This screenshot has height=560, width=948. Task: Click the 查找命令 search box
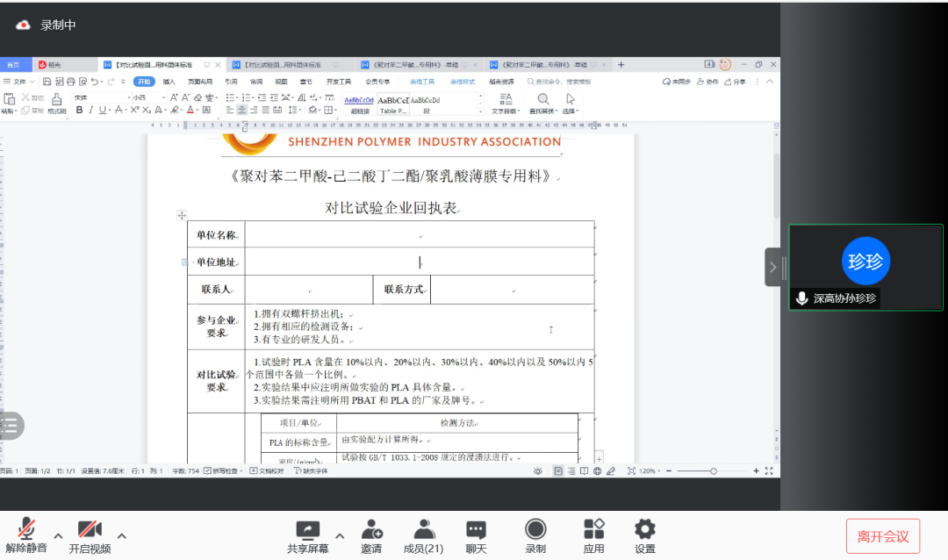(x=559, y=82)
